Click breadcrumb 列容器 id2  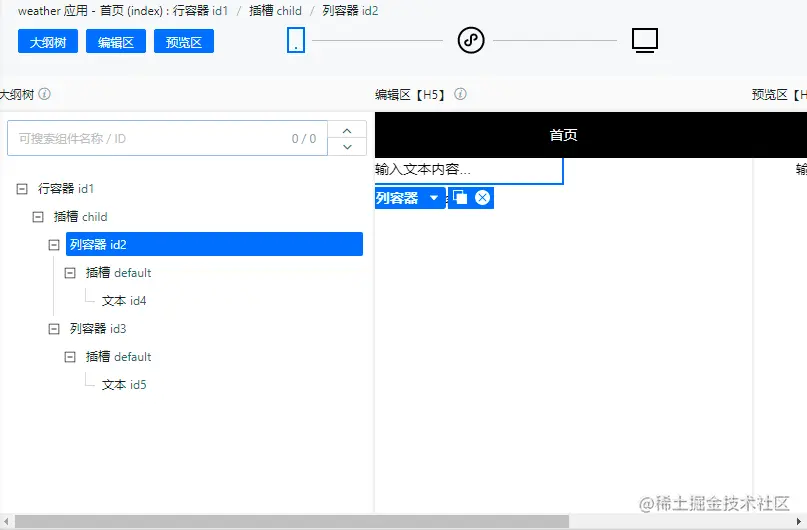pyautogui.click(x=350, y=11)
